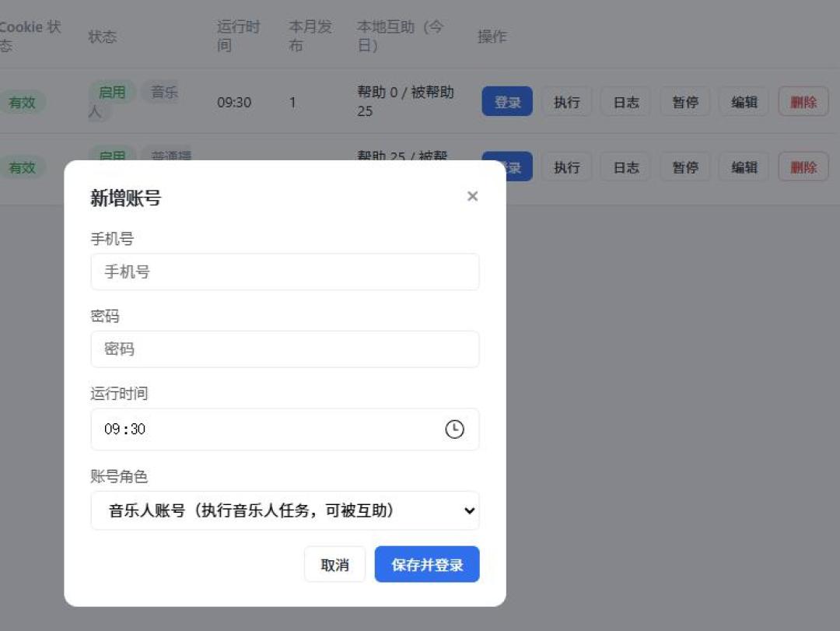
Task: Click 编辑 in the second account row
Action: (744, 167)
